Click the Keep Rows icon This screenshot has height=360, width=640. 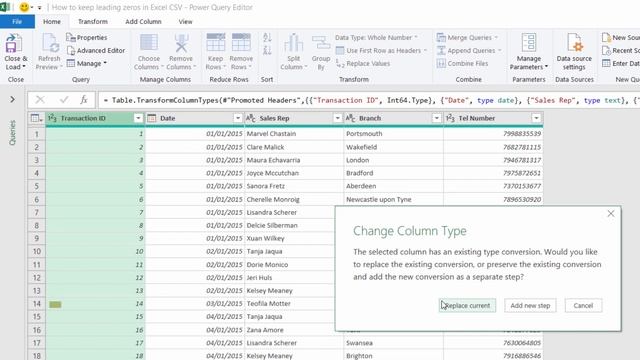pos(216,43)
